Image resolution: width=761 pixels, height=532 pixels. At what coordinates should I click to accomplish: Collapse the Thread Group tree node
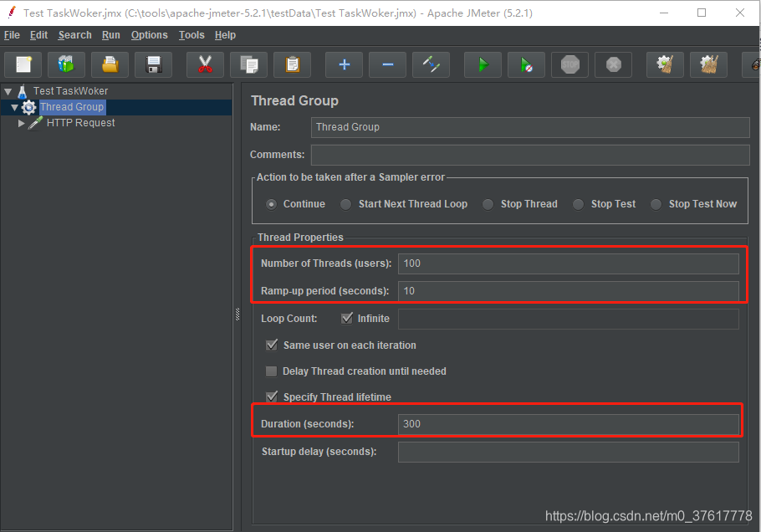14,107
